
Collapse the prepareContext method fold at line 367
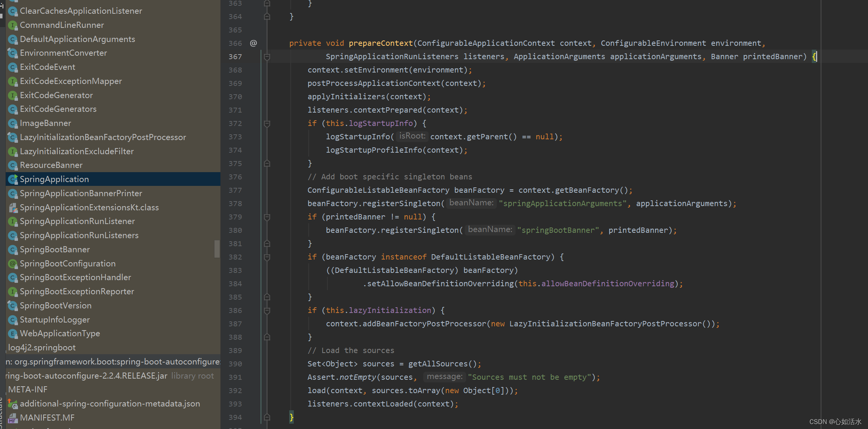tap(267, 57)
